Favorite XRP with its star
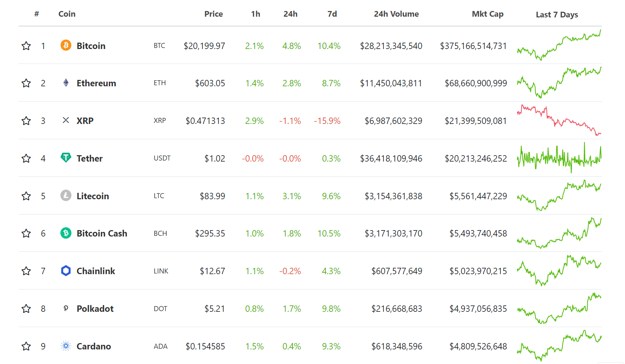Screen dimensions: 625x364 (x=26, y=121)
